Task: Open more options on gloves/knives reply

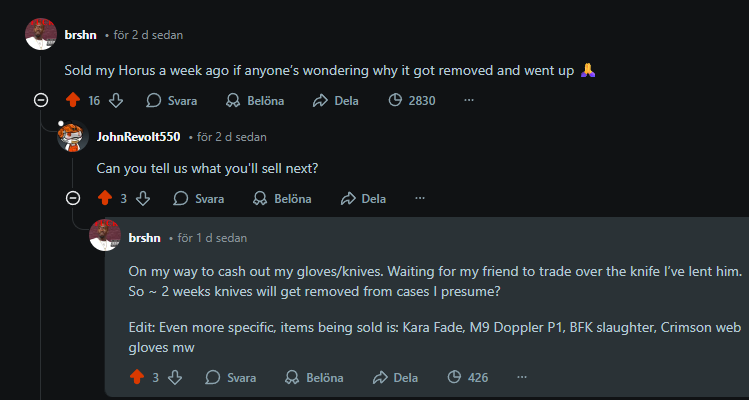Action: coord(521,377)
